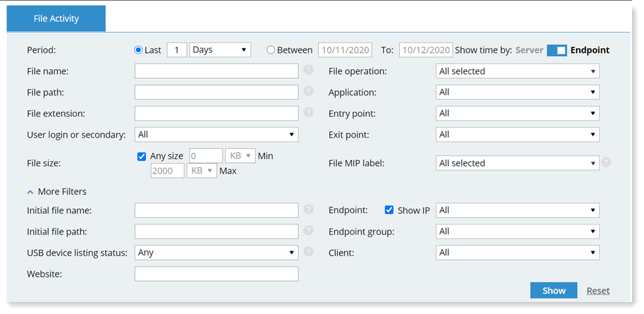Click the Show button
Screen dimensions: 644x314
[x=554, y=291]
